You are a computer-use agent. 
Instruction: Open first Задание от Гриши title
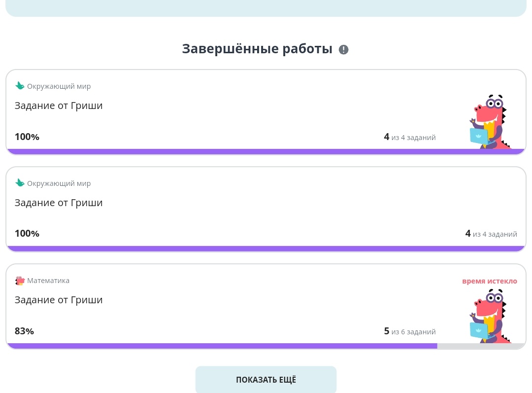(x=58, y=106)
